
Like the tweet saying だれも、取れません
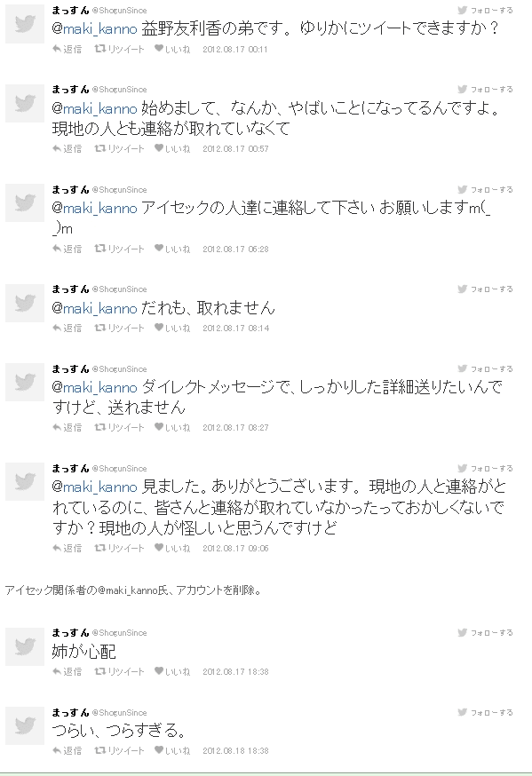[x=172, y=329]
